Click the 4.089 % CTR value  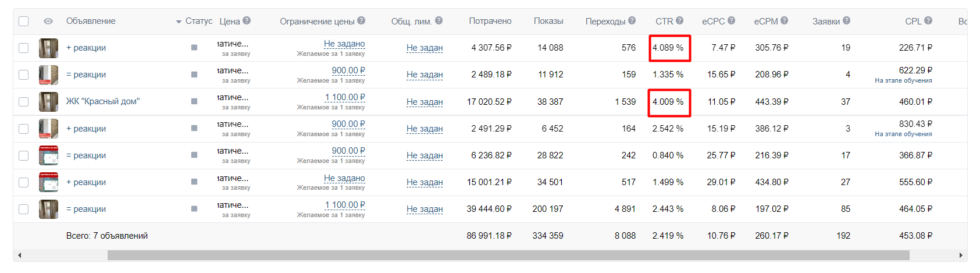(x=668, y=48)
